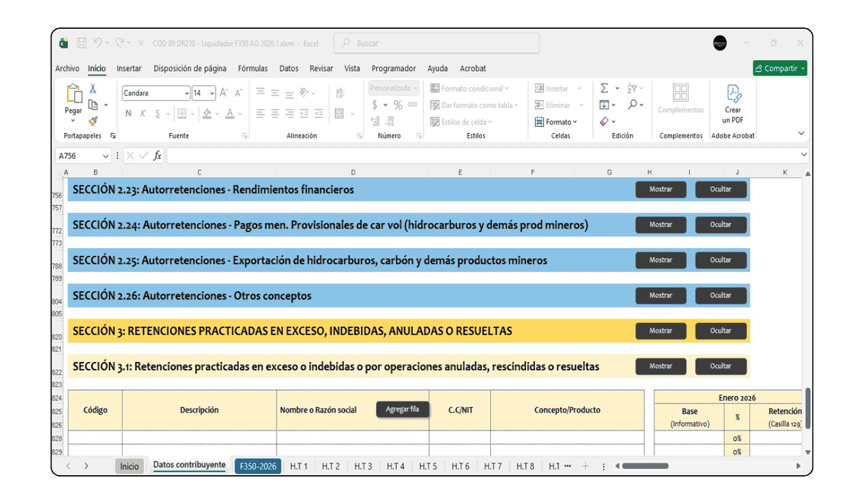The height and width of the screenshot is (504, 864).
Task: Click Mostrar for SECCIÓN 3
Action: (660, 331)
